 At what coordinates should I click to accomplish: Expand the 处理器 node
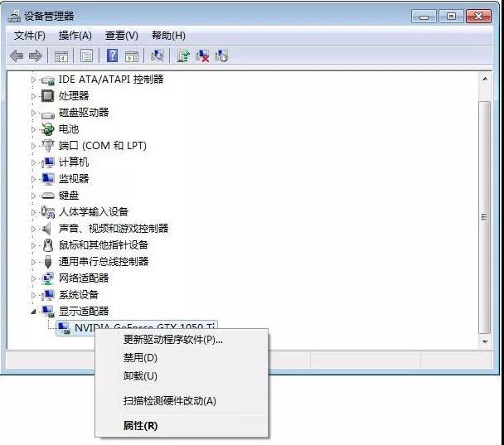(x=33, y=96)
